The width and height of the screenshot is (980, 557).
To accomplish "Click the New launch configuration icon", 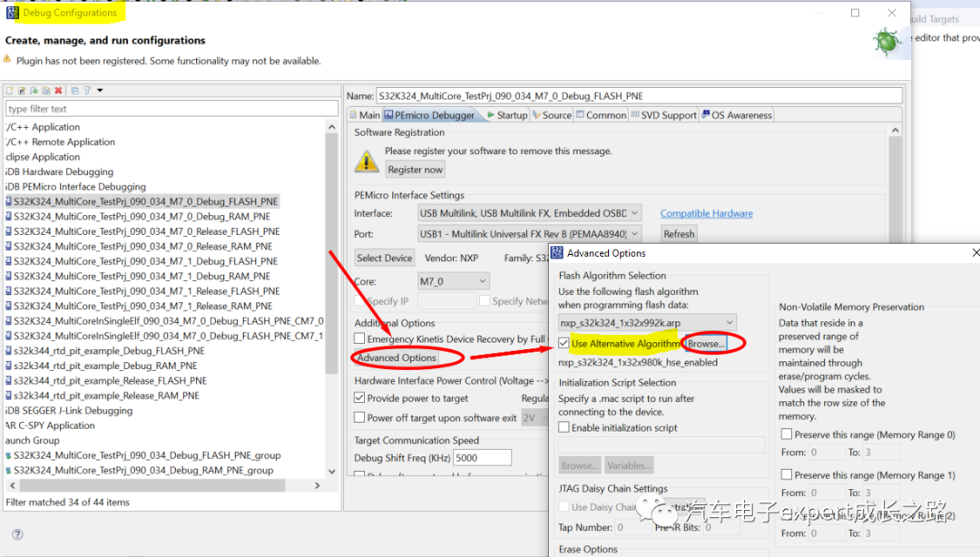I will pyautogui.click(x=9, y=91).
